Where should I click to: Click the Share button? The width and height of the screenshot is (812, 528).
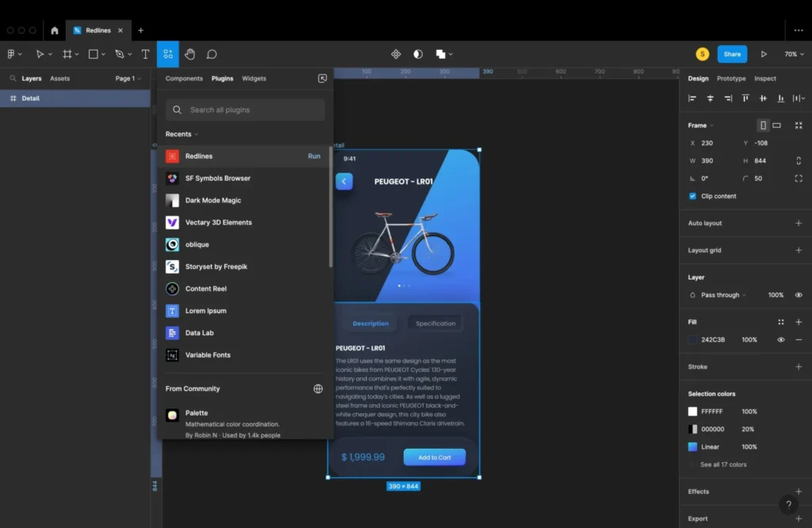pyautogui.click(x=732, y=54)
